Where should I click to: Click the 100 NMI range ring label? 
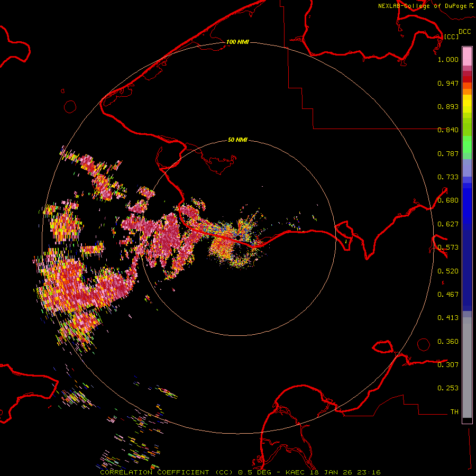coord(237,42)
